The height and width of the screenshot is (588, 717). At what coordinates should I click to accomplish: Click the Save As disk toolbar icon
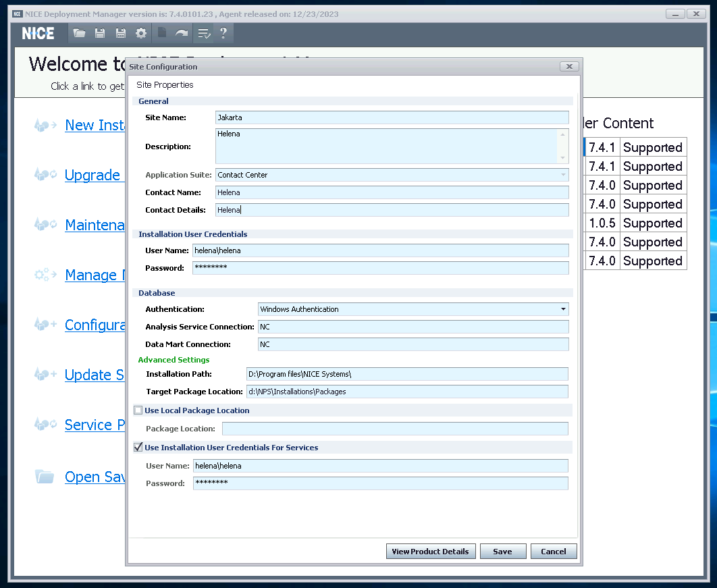[x=121, y=33]
